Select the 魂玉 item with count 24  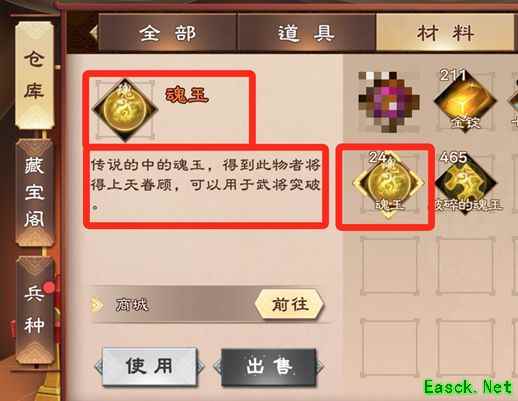point(388,185)
